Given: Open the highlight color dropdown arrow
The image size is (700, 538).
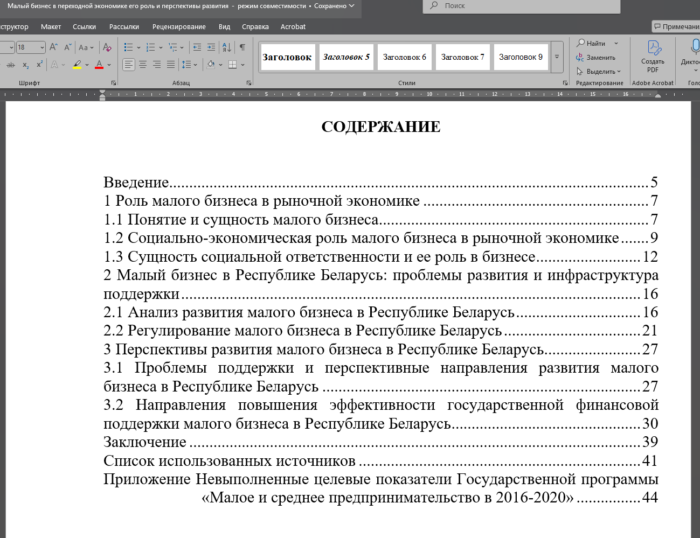Looking at the screenshot, I should (x=87, y=65).
